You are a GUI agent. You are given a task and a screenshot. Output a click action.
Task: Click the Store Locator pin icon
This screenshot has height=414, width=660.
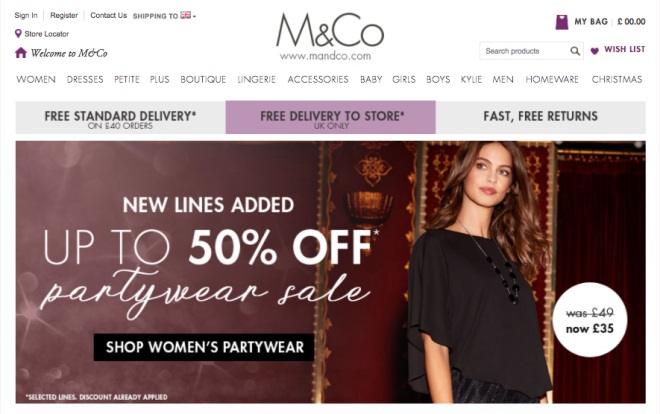pyautogui.click(x=18, y=34)
